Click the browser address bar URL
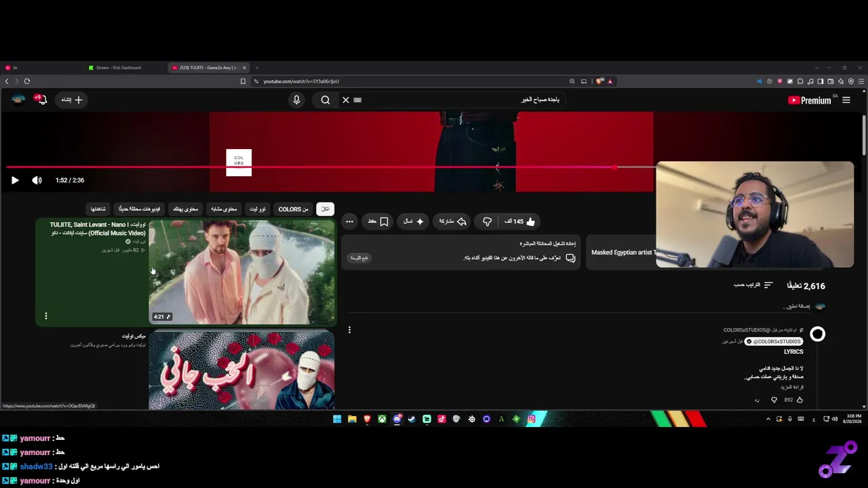868x488 pixels. 301,81
